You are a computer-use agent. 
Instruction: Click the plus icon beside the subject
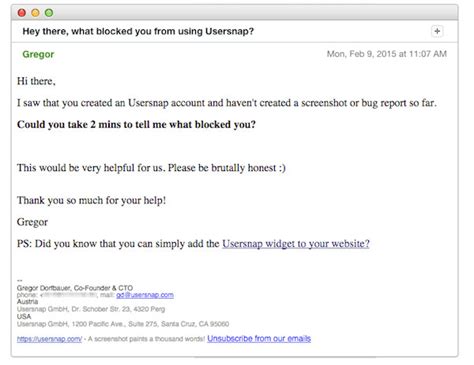tap(437, 31)
